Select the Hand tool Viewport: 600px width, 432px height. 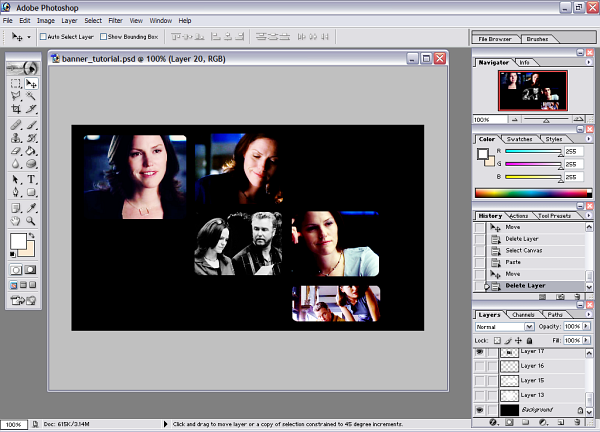tap(16, 221)
